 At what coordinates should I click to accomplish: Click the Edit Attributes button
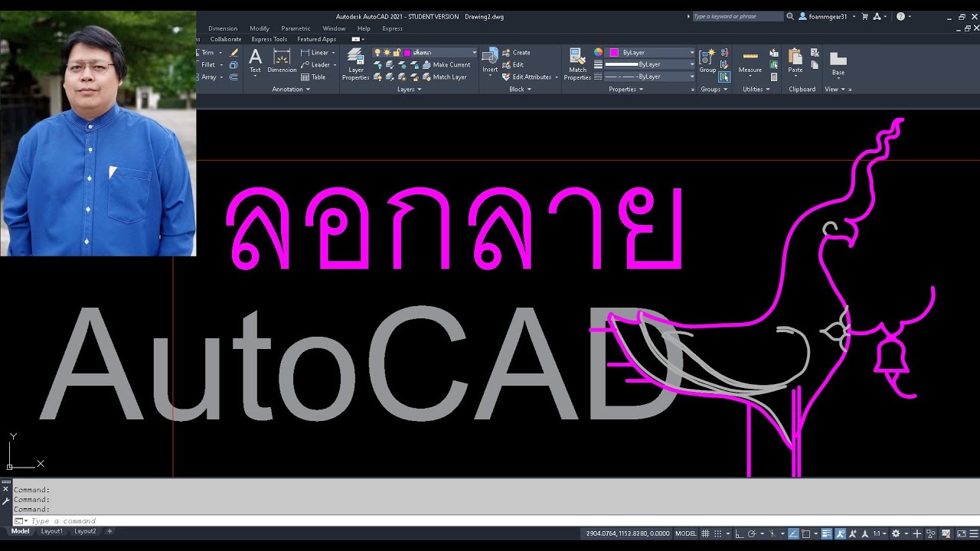click(527, 77)
